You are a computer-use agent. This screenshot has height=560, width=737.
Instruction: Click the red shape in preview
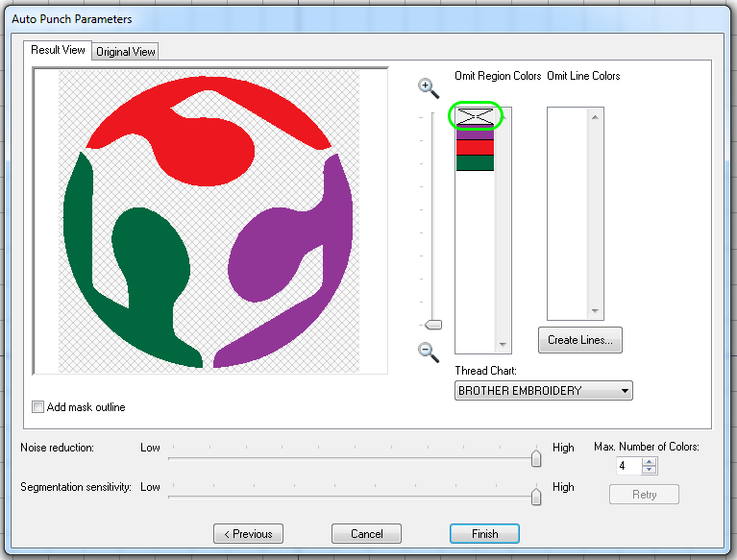coord(207,151)
